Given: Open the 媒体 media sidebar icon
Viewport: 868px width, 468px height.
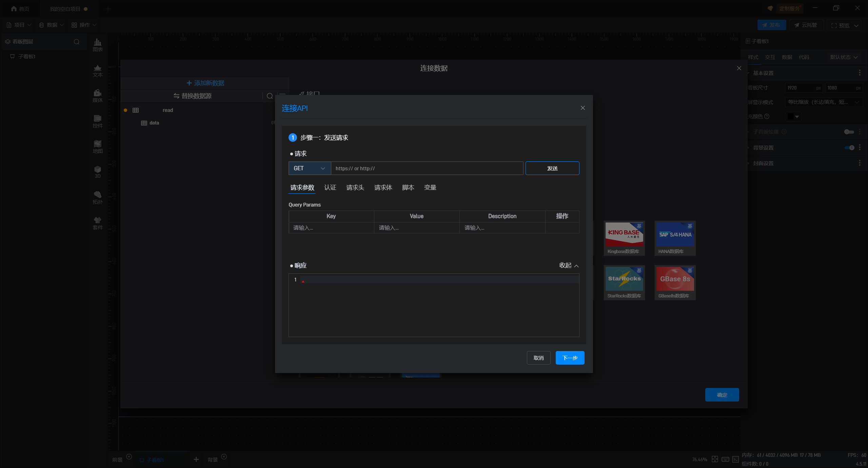Looking at the screenshot, I should tap(98, 95).
